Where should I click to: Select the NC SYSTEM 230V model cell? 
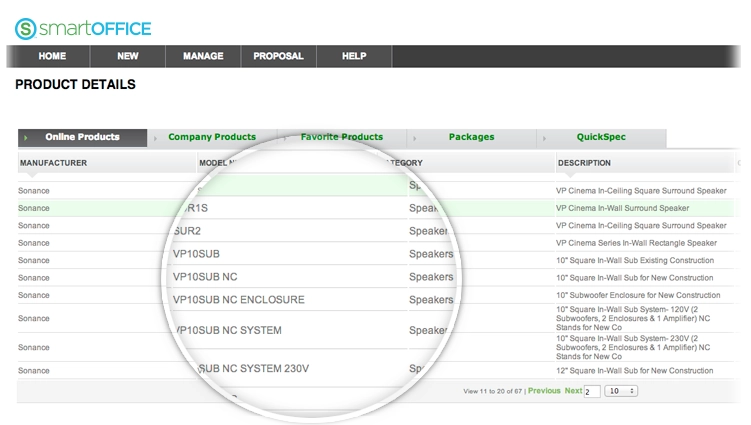254,368
